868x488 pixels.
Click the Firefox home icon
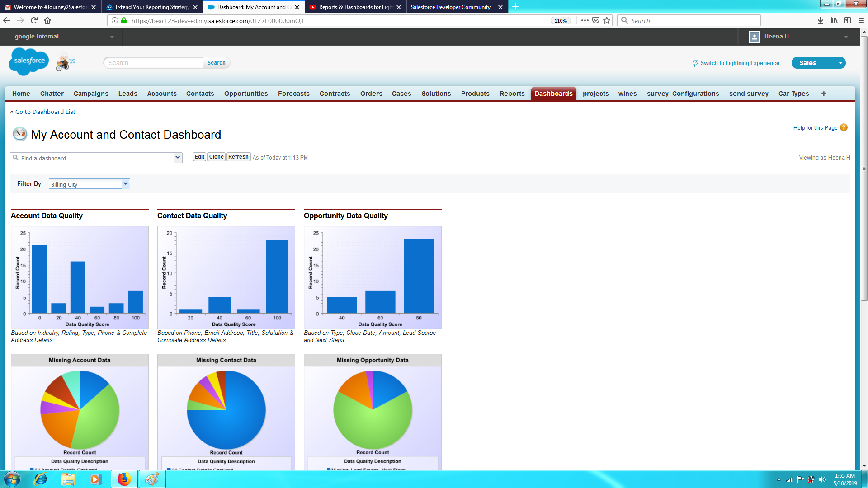point(47,20)
